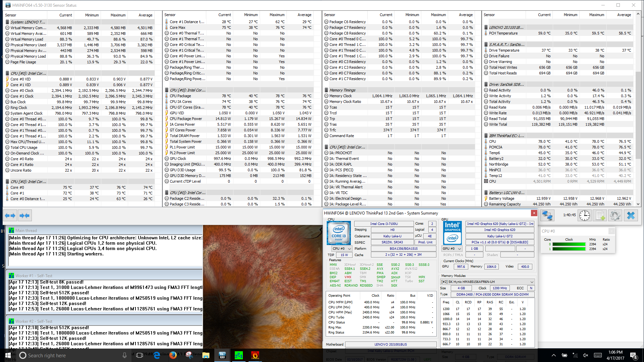Launch Firefox from the taskbar
The height and width of the screenshot is (362, 644).
tap(173, 355)
